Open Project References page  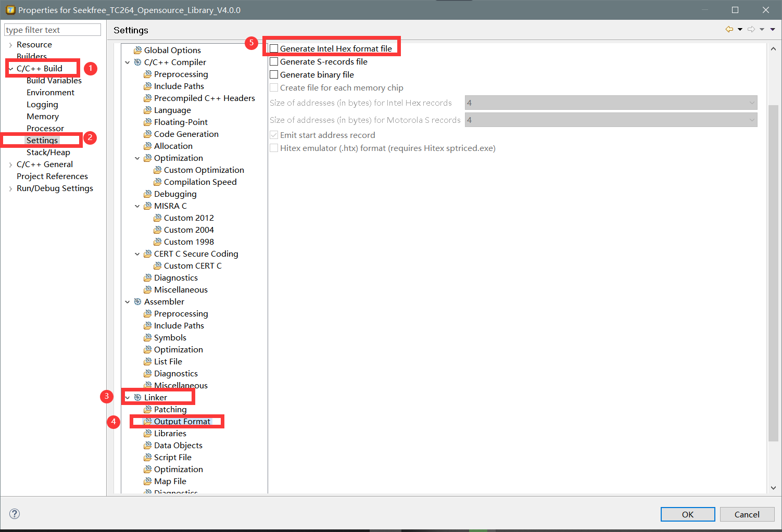pyautogui.click(x=52, y=176)
